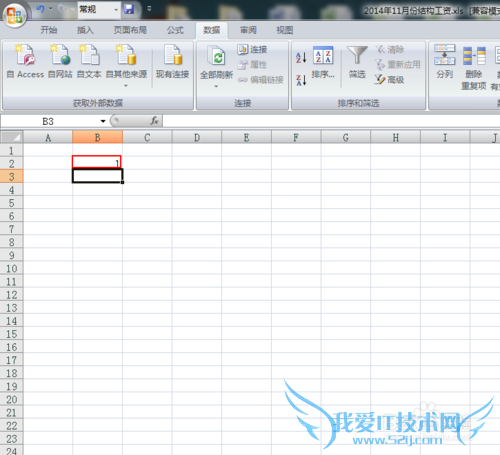Image resolution: width=500 pixels, height=455 pixels.
Task: Click 删除重复项 icon
Action: pos(474,67)
